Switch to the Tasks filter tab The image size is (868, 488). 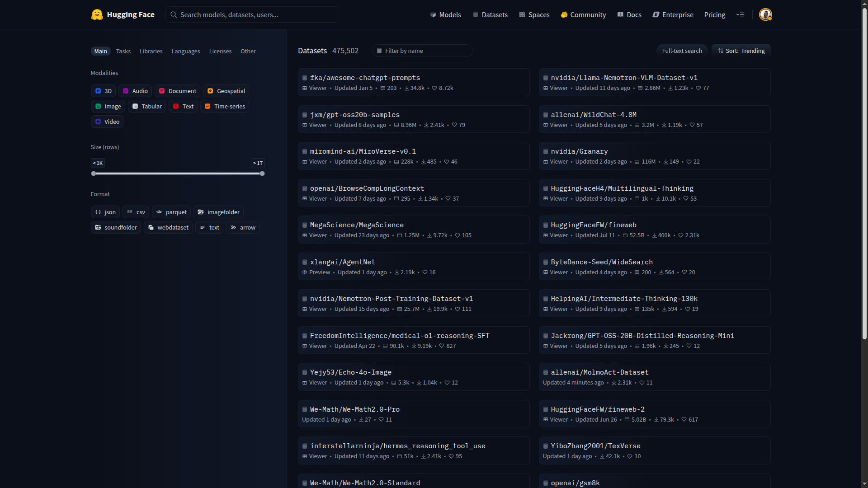123,51
